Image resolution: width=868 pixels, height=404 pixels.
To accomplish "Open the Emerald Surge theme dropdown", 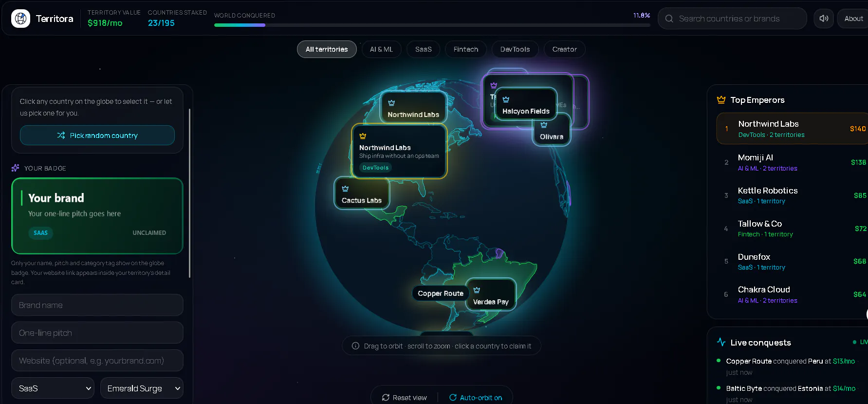I will click(x=142, y=388).
